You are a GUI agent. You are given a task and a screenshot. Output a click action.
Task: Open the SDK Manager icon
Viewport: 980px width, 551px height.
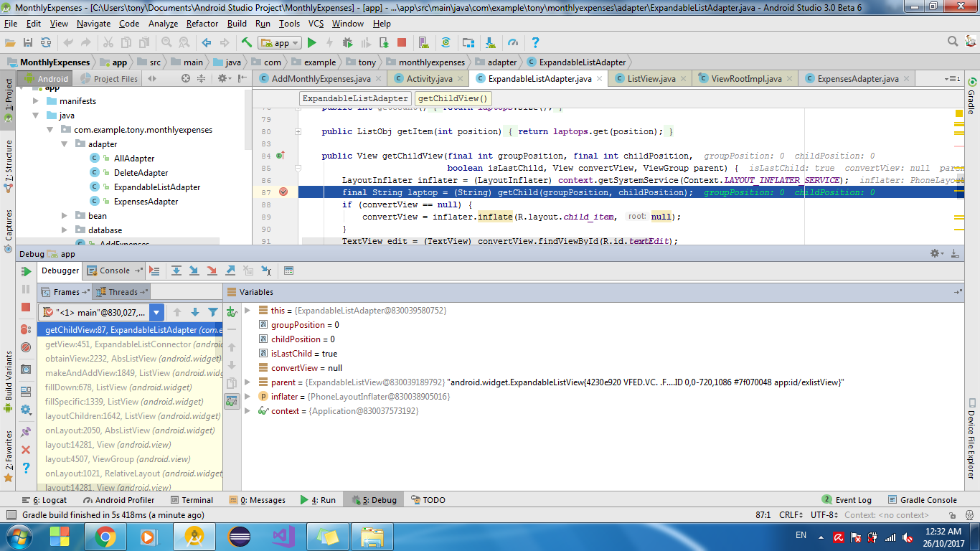coord(491,43)
